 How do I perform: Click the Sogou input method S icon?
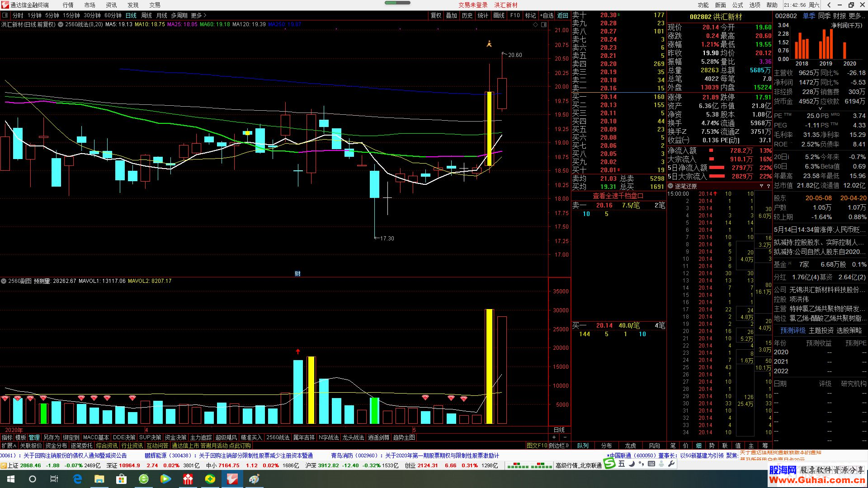610,464
